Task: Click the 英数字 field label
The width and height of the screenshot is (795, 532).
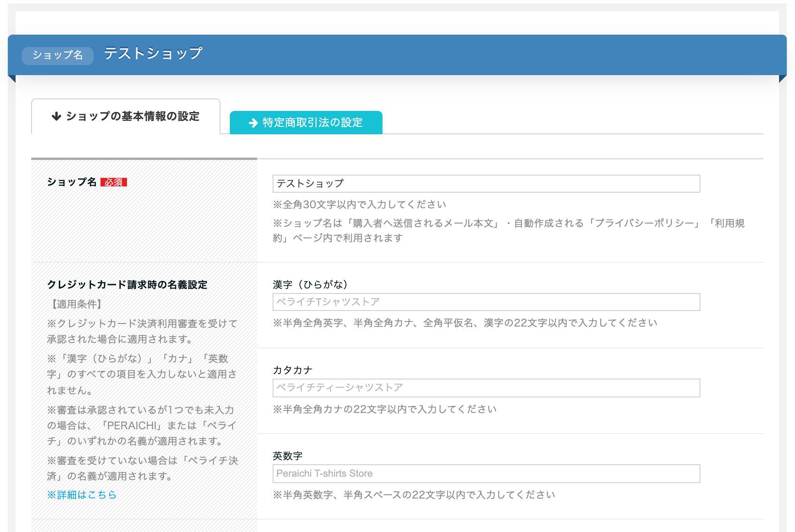Action: (x=288, y=456)
